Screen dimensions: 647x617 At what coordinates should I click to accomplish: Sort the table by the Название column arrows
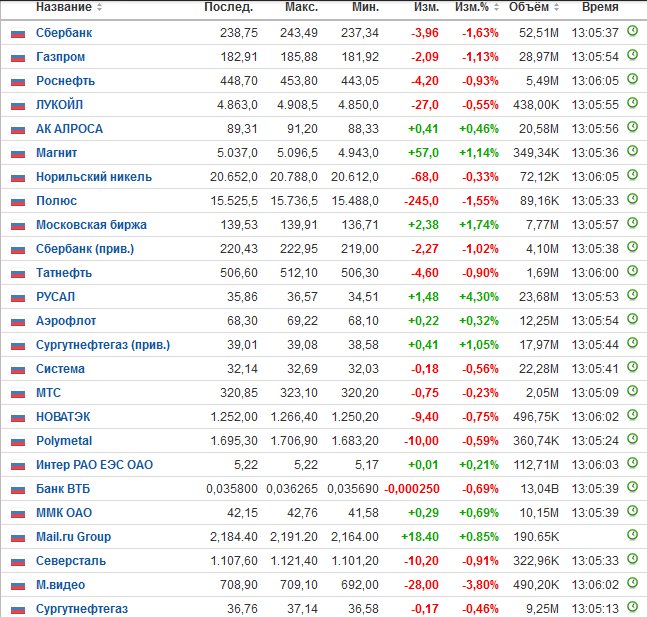[99, 7]
